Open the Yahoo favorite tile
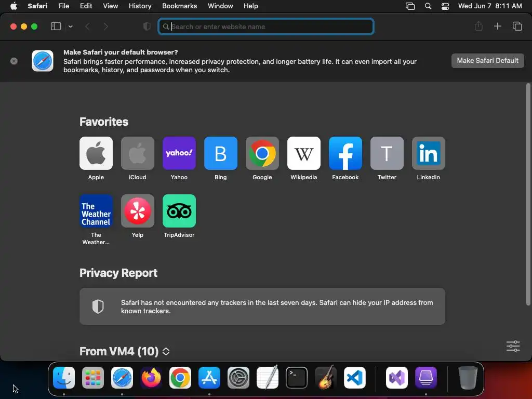This screenshot has width=532, height=399. [x=179, y=153]
